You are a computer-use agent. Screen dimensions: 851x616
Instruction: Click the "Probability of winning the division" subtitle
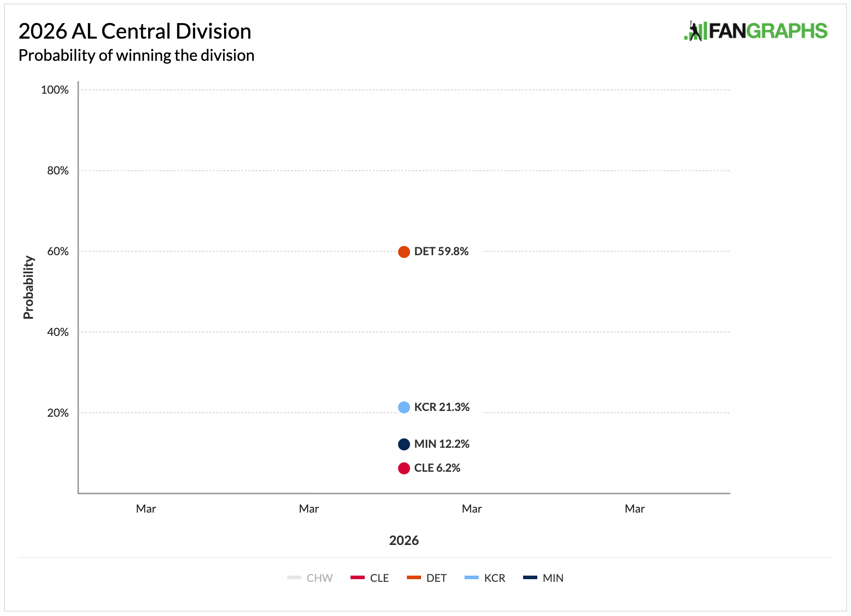click(136, 55)
